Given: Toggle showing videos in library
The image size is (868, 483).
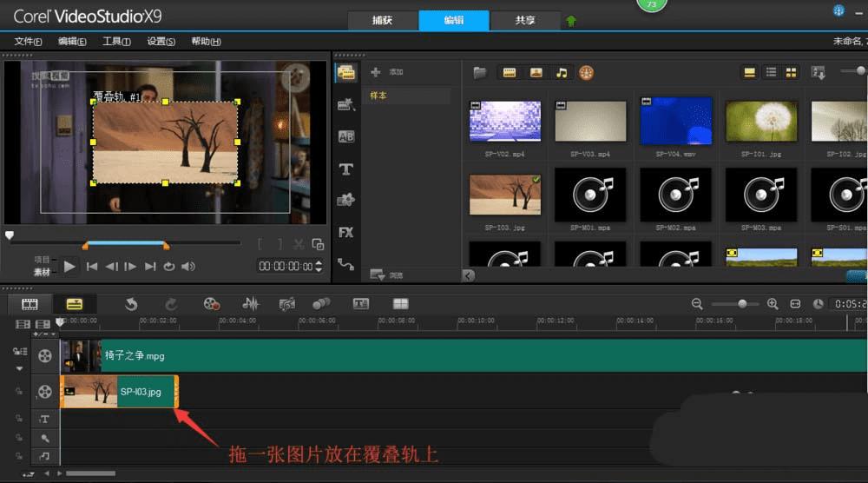Looking at the screenshot, I should pos(510,73).
